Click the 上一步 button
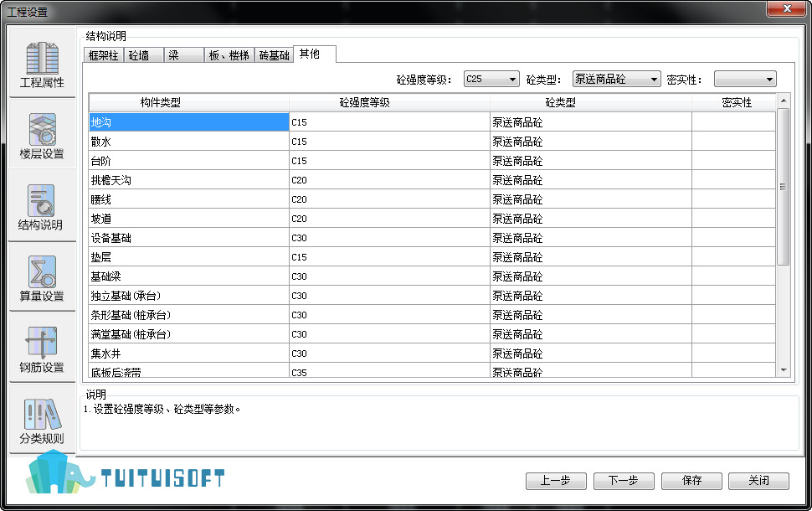Screen dimensions: 812x511 [x=555, y=481]
